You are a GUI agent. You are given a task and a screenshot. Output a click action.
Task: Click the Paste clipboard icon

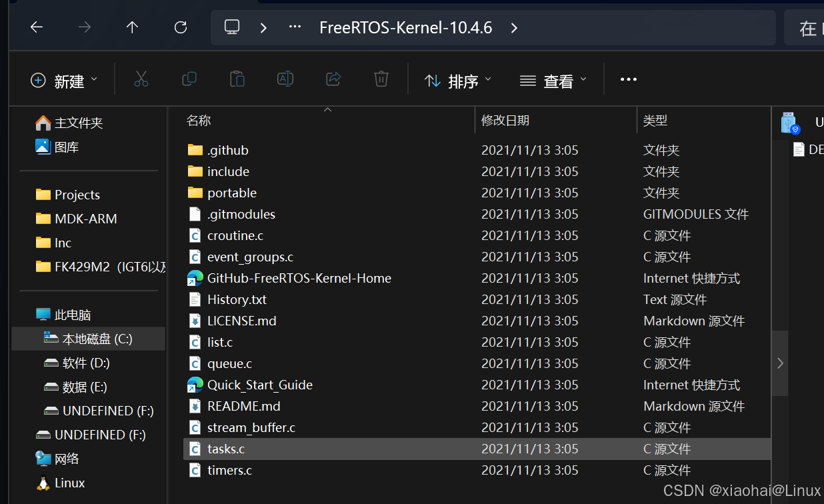(237, 79)
